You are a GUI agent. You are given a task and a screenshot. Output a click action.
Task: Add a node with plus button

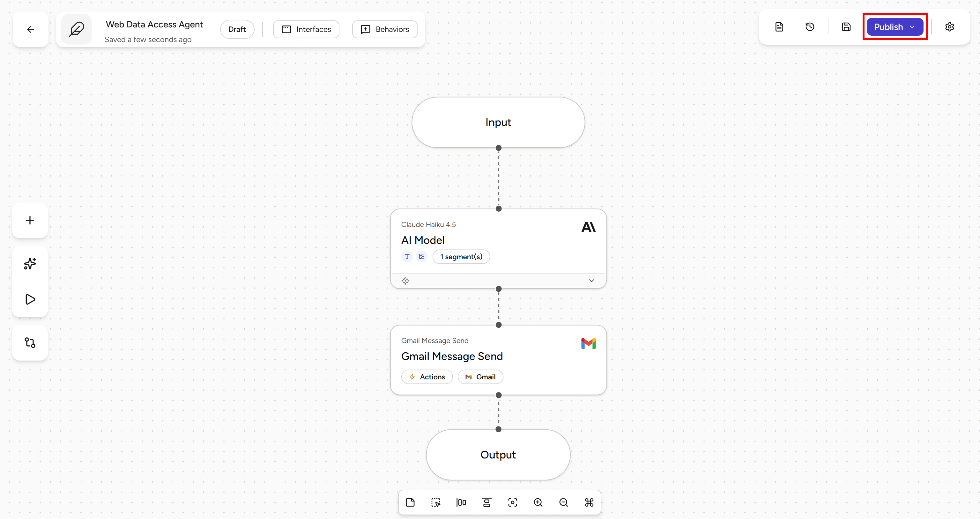(x=30, y=220)
